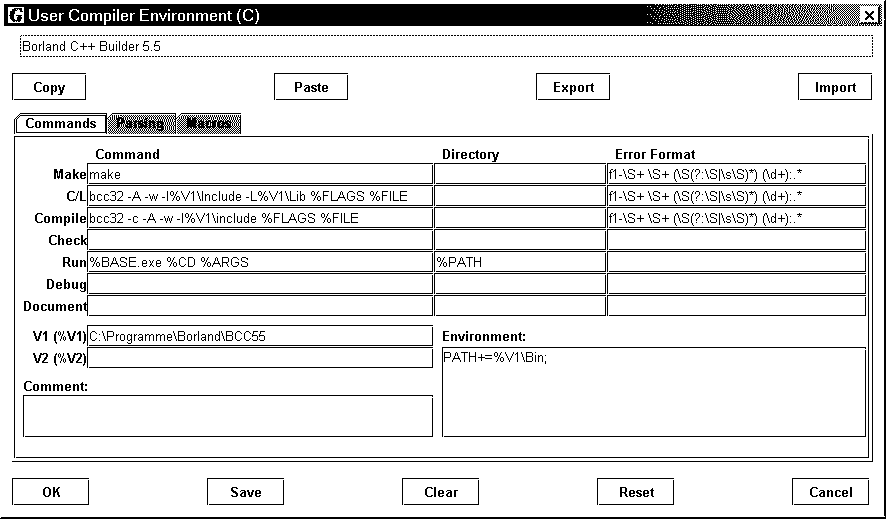The height and width of the screenshot is (519, 886).
Task: Confirm with the OK button
Action: [51, 492]
